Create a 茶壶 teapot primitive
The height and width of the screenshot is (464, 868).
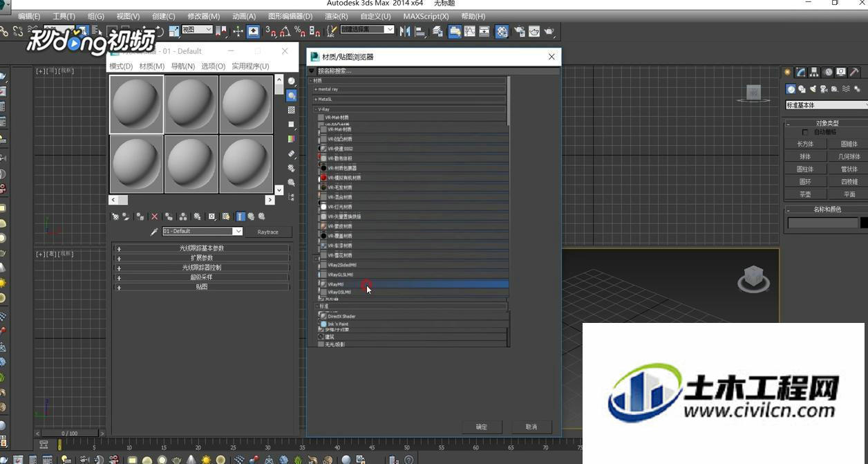tap(805, 194)
